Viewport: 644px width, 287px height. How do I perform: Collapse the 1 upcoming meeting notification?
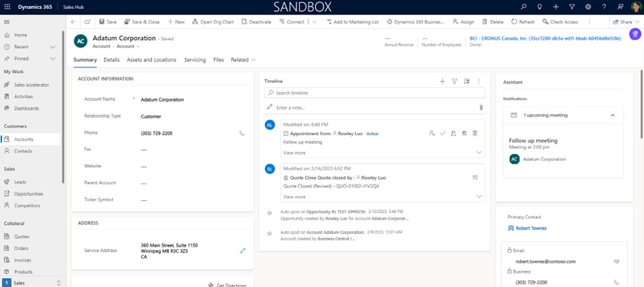[x=612, y=116]
